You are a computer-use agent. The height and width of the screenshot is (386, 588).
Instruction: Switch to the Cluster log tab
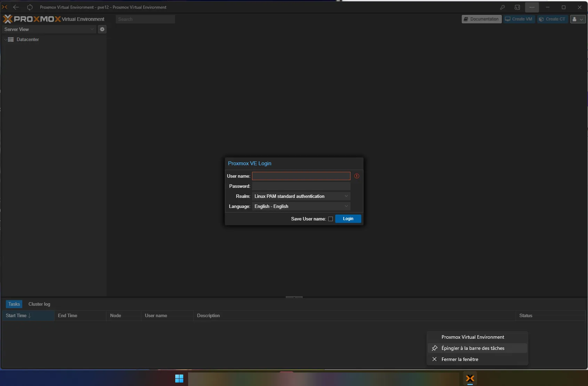(39, 304)
